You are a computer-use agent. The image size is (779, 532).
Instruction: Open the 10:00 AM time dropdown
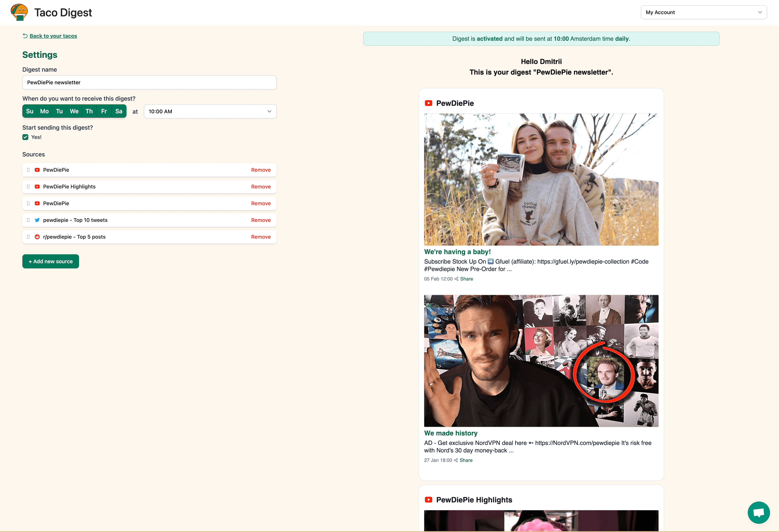pos(210,112)
